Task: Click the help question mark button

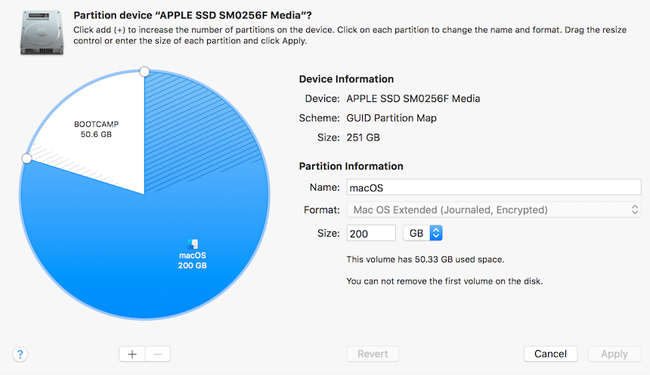Action: [20, 354]
